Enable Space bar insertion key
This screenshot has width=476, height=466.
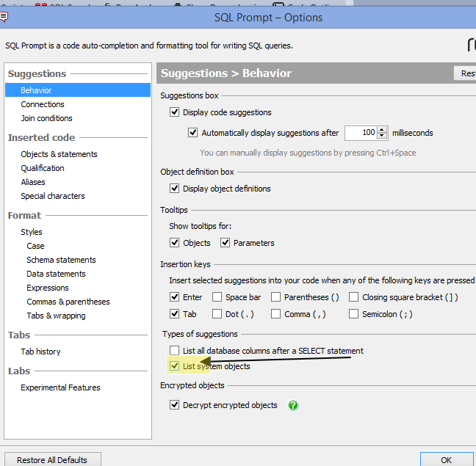(217, 296)
